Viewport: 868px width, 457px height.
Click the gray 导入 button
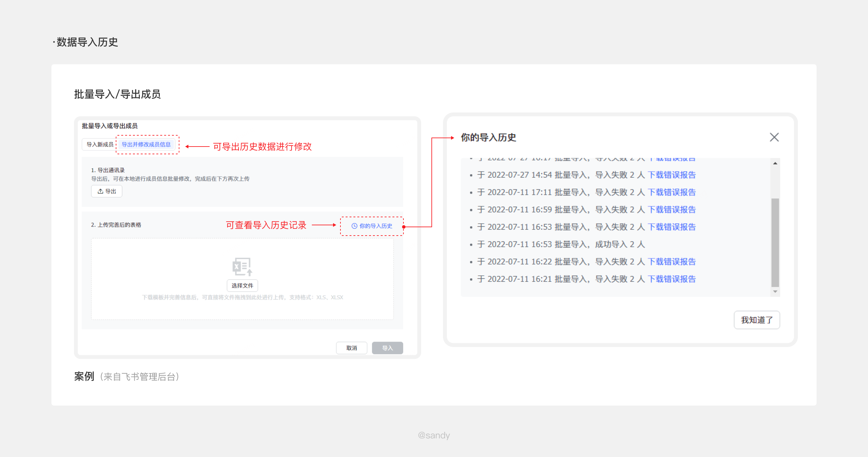(x=387, y=348)
